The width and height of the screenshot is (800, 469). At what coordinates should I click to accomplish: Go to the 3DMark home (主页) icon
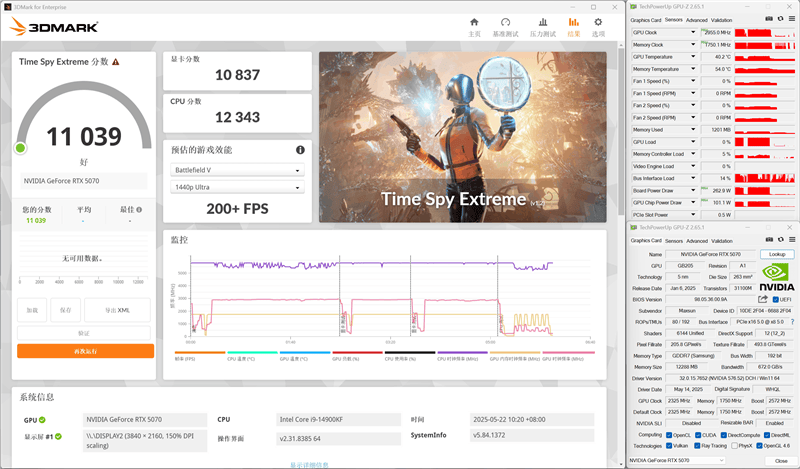click(474, 22)
